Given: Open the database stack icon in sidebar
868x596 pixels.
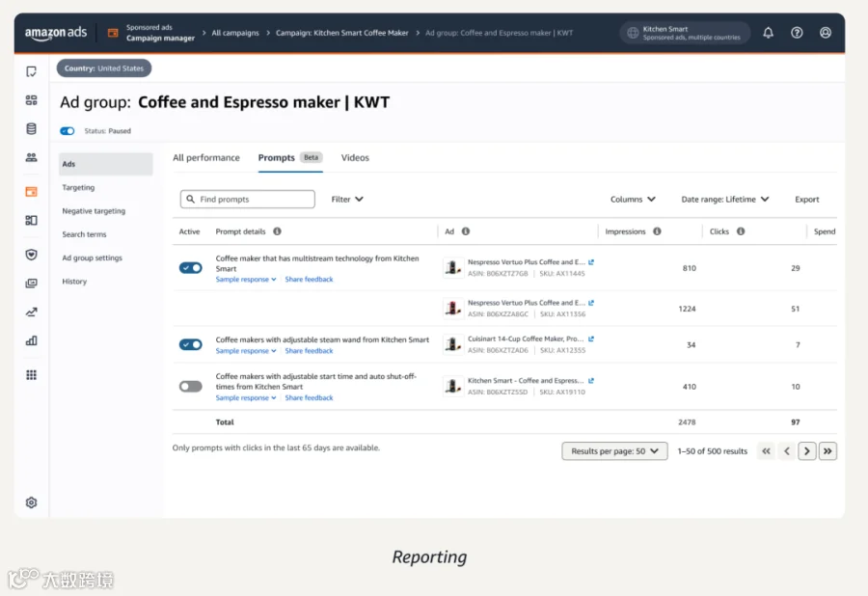Looking at the screenshot, I should pyautogui.click(x=32, y=129).
